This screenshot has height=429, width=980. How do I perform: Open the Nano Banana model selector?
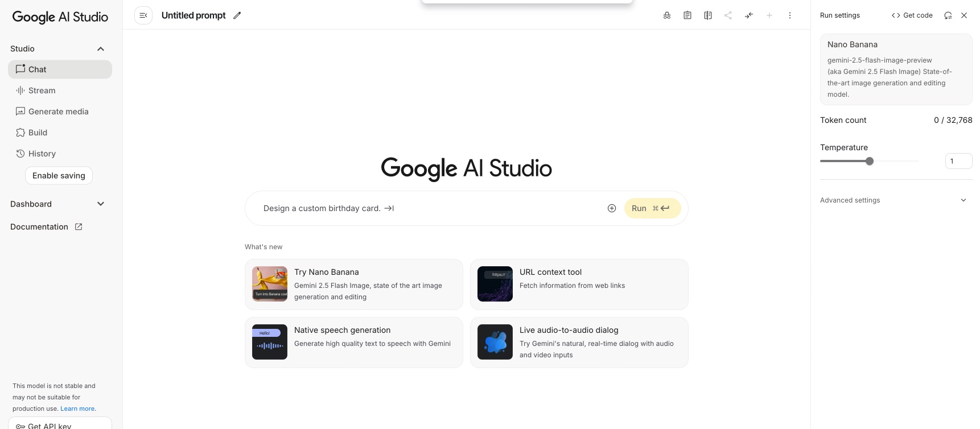tap(896, 69)
